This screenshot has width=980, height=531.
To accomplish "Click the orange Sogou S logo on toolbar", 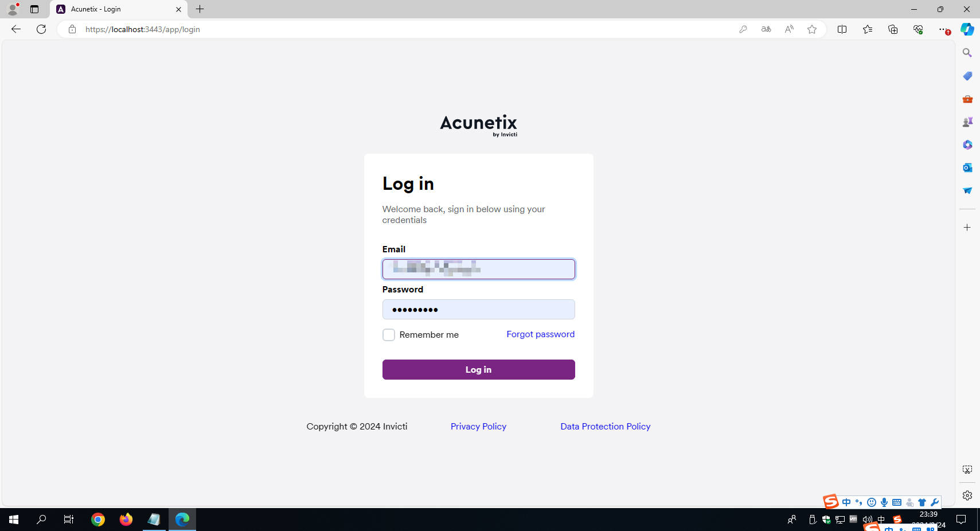I will coord(831,502).
